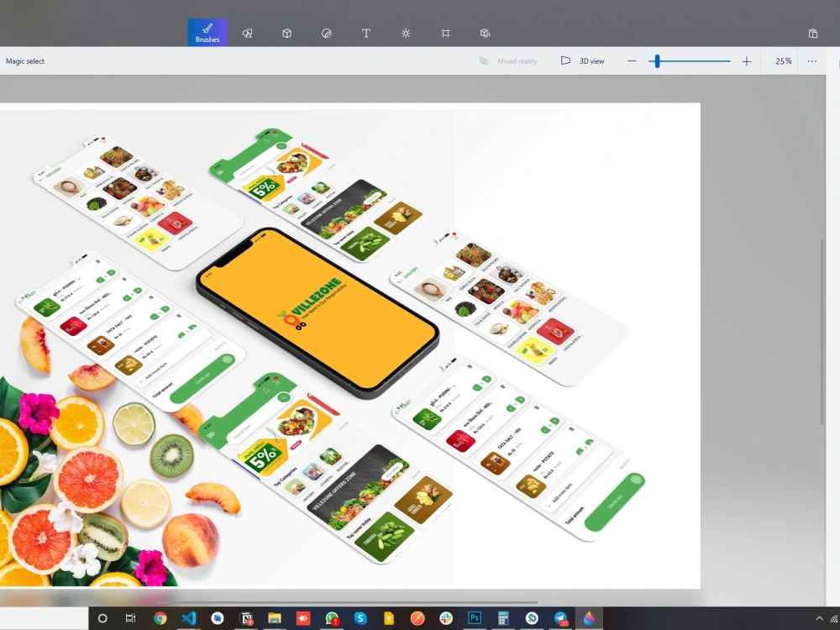Open the Canvas crop tool
840x630 pixels.
[x=445, y=34]
